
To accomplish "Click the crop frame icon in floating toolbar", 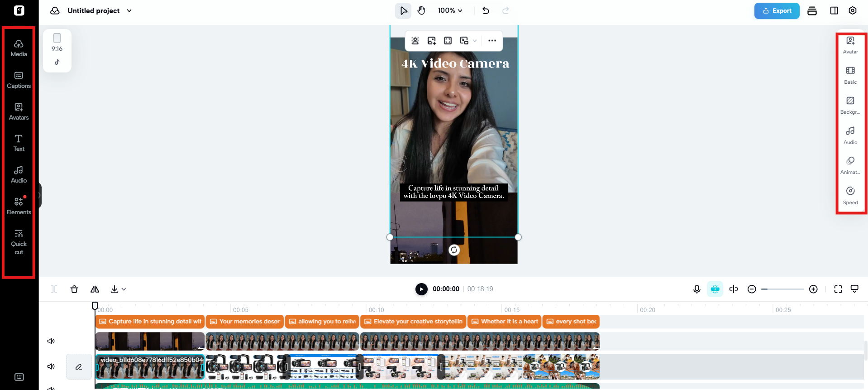I will pyautogui.click(x=448, y=41).
